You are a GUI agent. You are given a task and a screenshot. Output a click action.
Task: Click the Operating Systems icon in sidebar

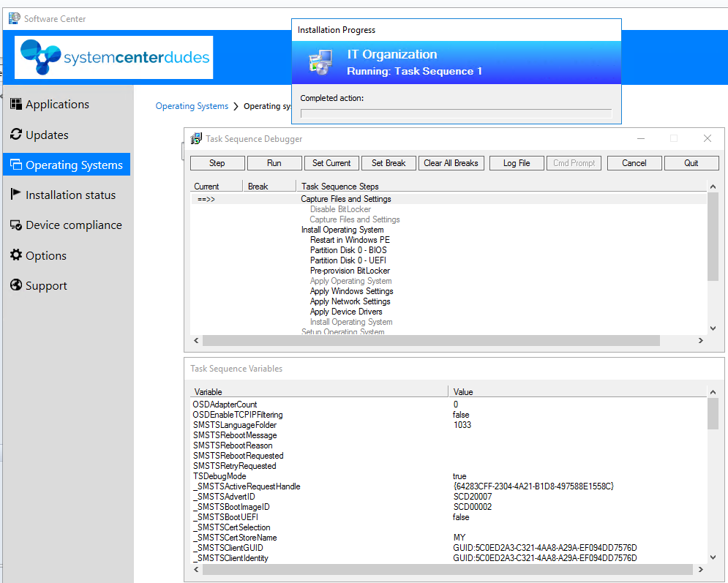coord(16,165)
